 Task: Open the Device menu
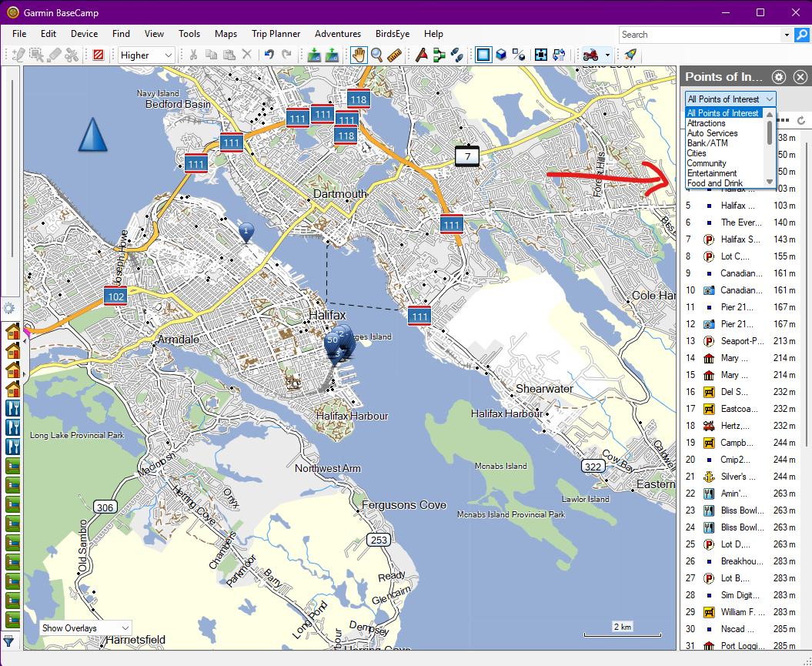pyautogui.click(x=84, y=34)
